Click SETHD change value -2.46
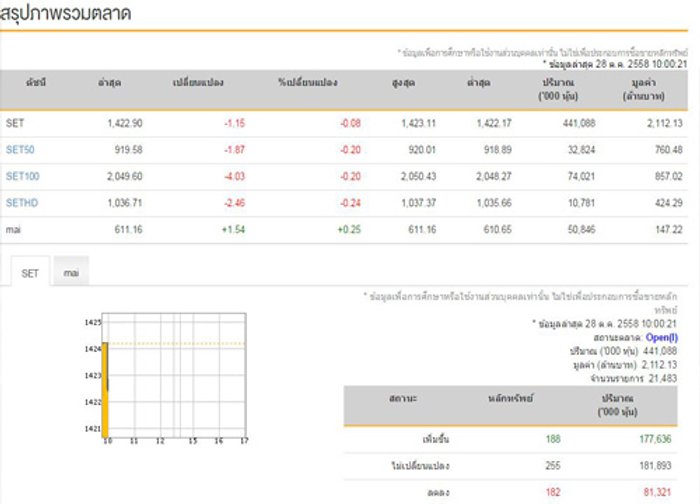Image resolution: width=700 pixels, height=504 pixels. coord(234,203)
